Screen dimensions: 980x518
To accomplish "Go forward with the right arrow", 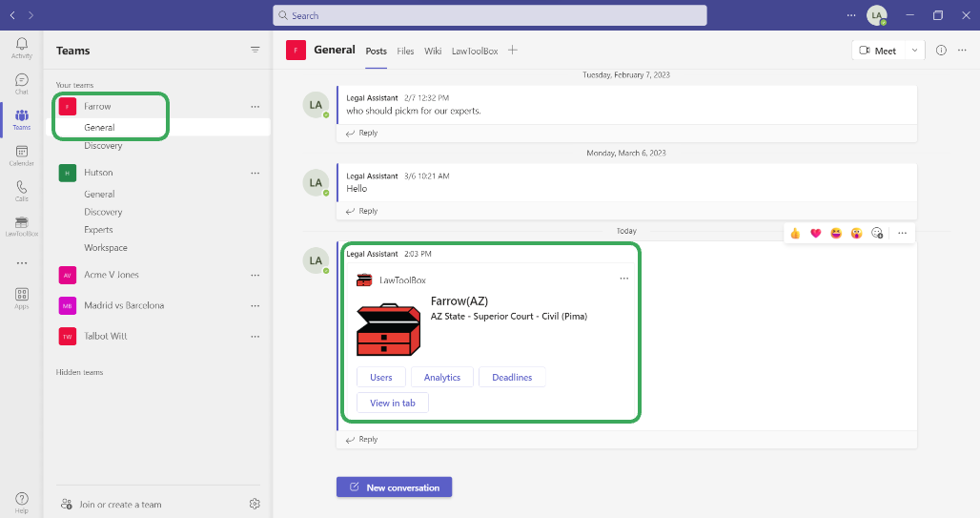I will [31, 15].
